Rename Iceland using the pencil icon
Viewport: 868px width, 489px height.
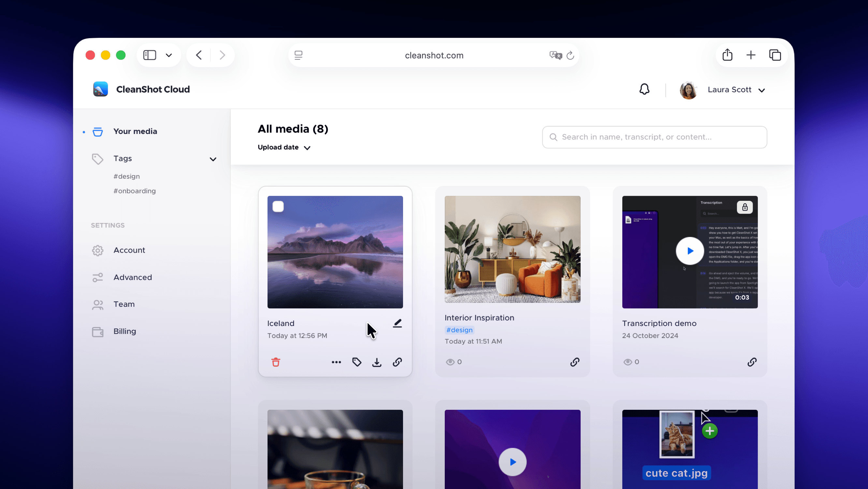(398, 323)
